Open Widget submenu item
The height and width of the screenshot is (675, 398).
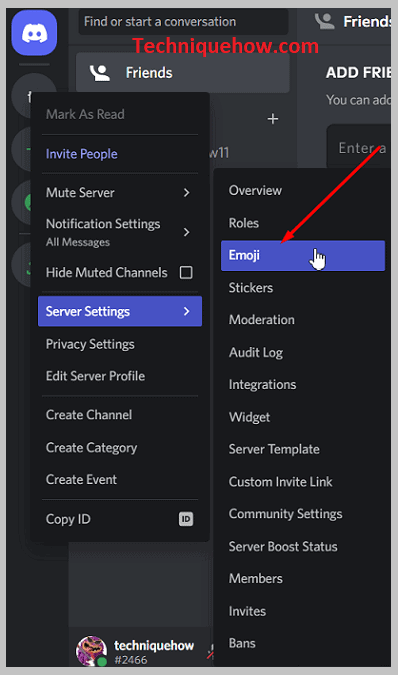pyautogui.click(x=302, y=417)
